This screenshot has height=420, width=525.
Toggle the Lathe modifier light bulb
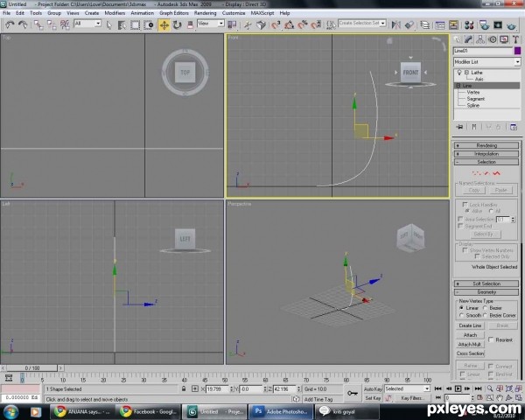pyautogui.click(x=459, y=73)
